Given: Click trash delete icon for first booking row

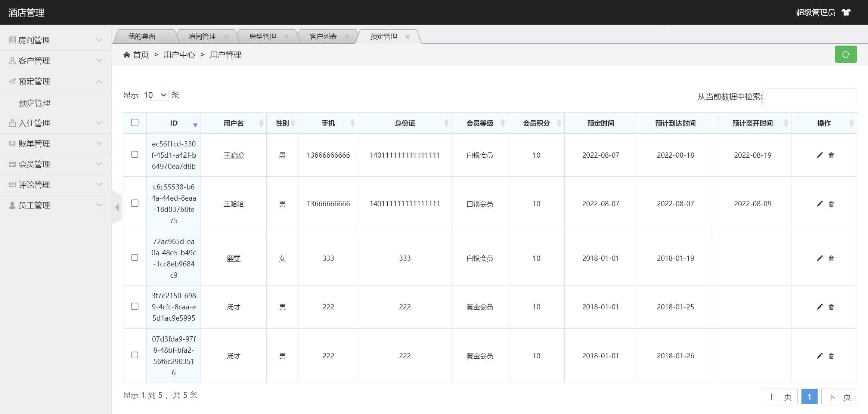Looking at the screenshot, I should (x=831, y=155).
